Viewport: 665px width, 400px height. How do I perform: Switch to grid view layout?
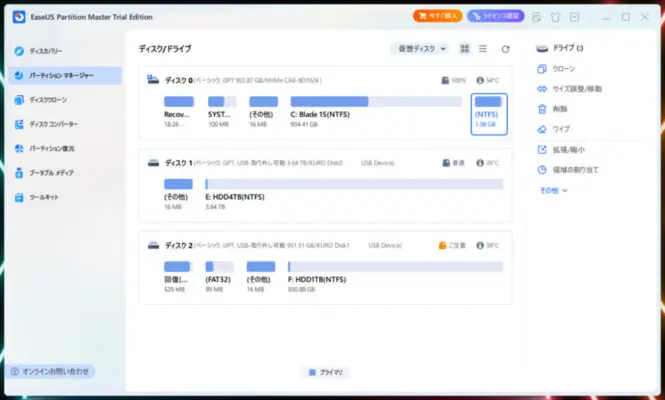point(465,49)
